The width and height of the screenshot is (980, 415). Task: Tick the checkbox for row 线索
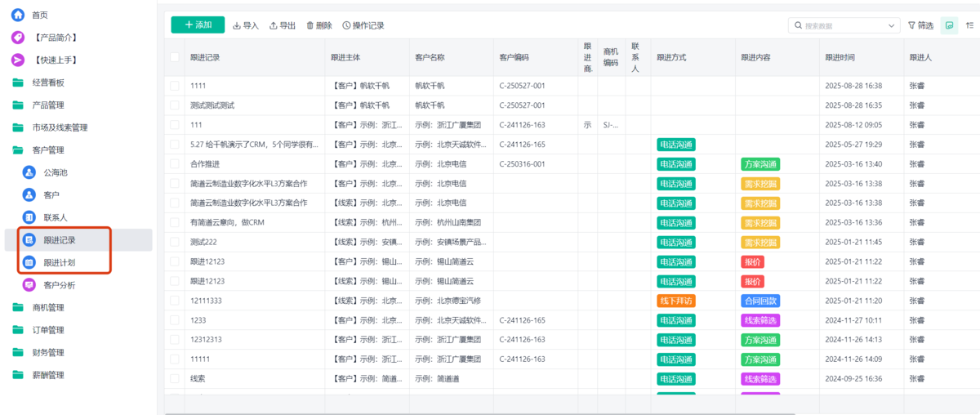coord(175,379)
